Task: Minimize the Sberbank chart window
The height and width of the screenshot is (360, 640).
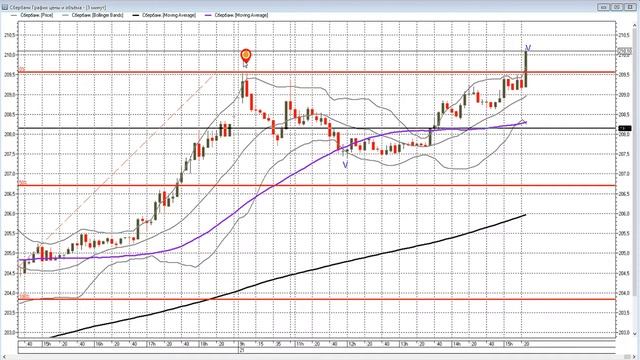Action: pos(604,7)
